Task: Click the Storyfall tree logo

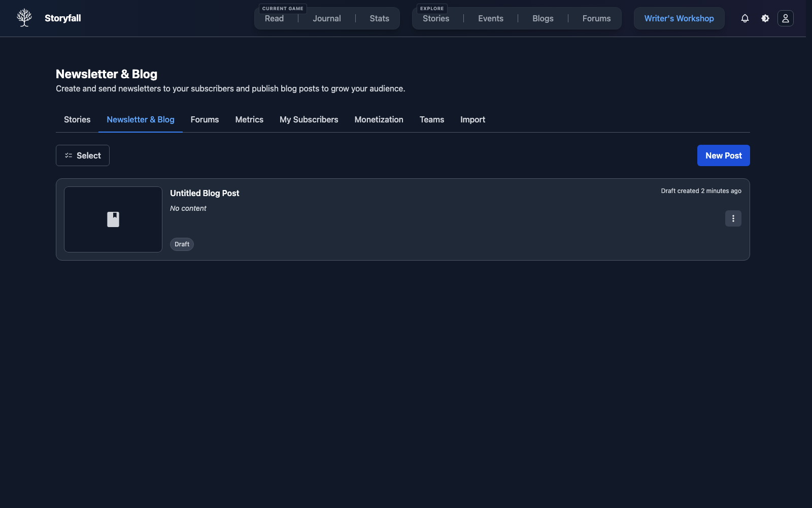Action: (x=24, y=17)
